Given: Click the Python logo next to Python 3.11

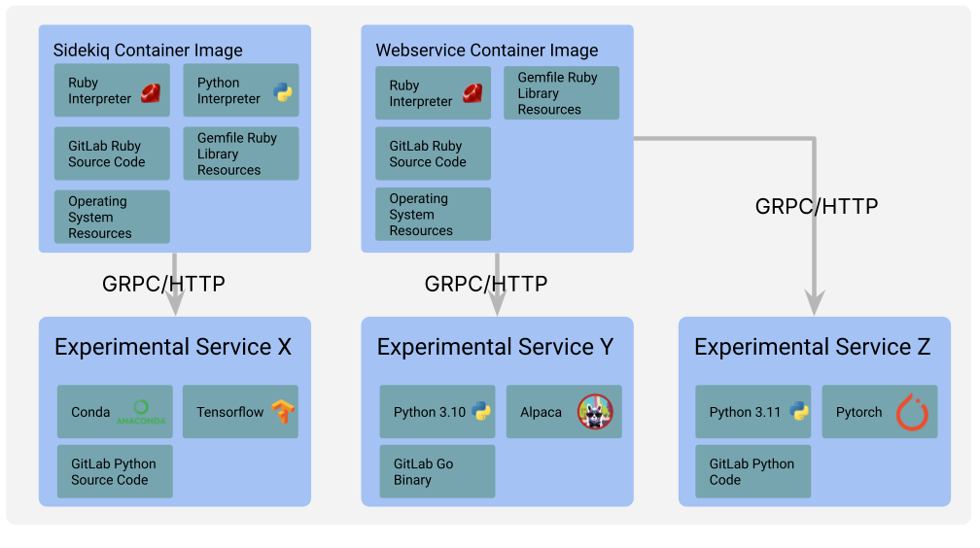Looking at the screenshot, I should coord(800,412).
